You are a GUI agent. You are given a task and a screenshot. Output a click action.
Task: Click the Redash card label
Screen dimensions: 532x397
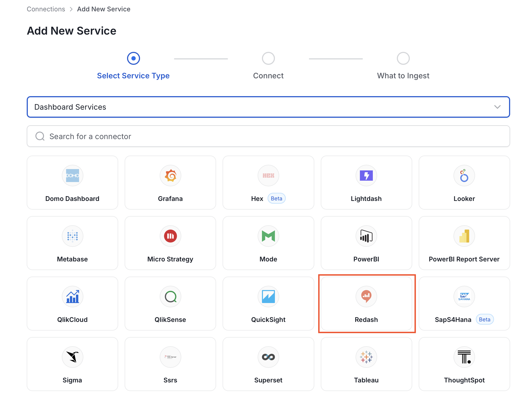coord(366,320)
